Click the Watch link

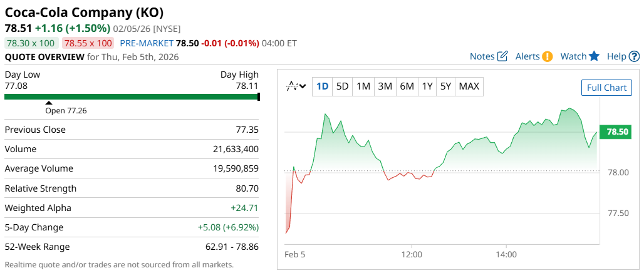click(573, 56)
